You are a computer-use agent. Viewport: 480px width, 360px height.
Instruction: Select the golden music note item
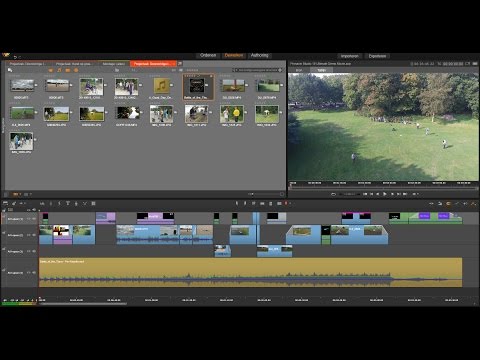pyautogui.click(x=162, y=86)
